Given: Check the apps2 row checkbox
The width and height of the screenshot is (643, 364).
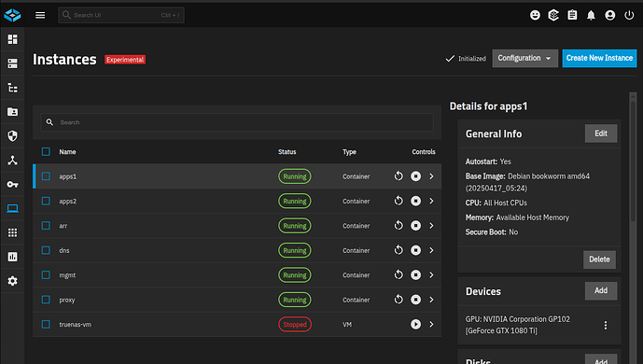Looking at the screenshot, I should [46, 201].
